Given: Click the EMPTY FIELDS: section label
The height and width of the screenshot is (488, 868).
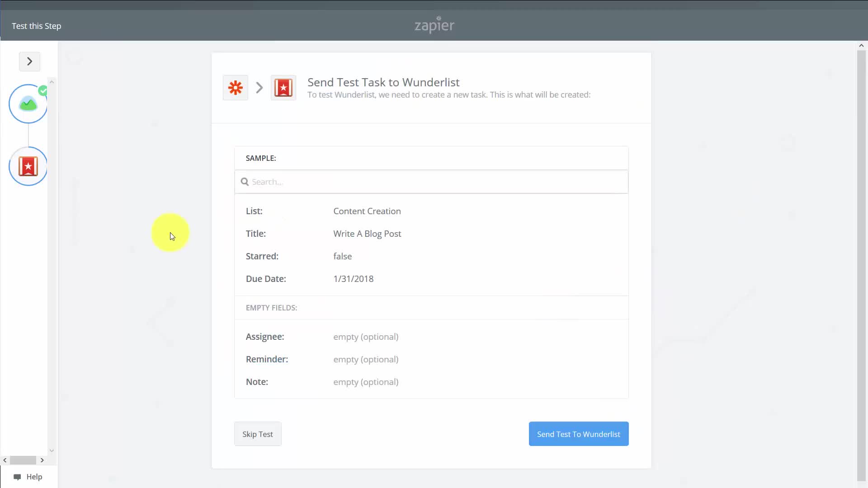Looking at the screenshot, I should tap(271, 308).
